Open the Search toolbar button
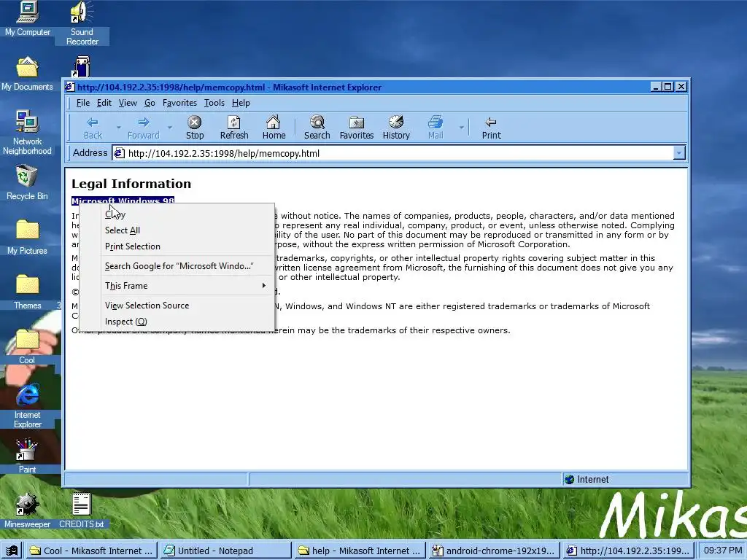 click(317, 128)
